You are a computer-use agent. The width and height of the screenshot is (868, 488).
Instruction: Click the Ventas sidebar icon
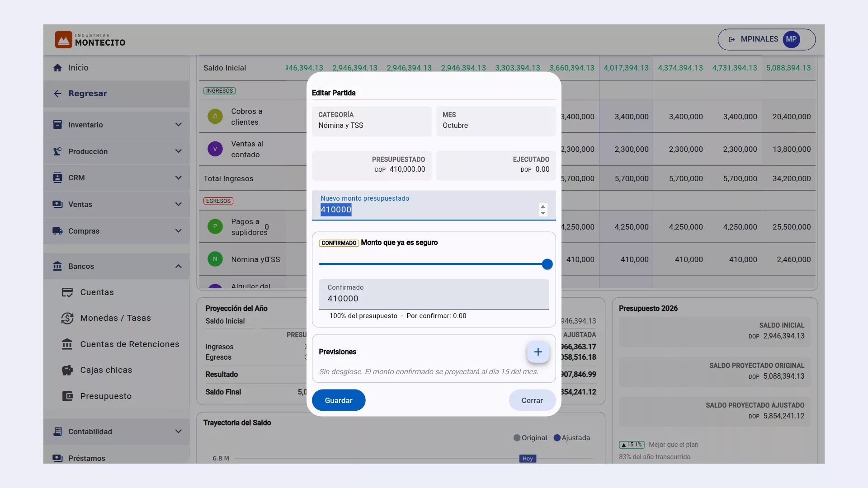pos(57,204)
